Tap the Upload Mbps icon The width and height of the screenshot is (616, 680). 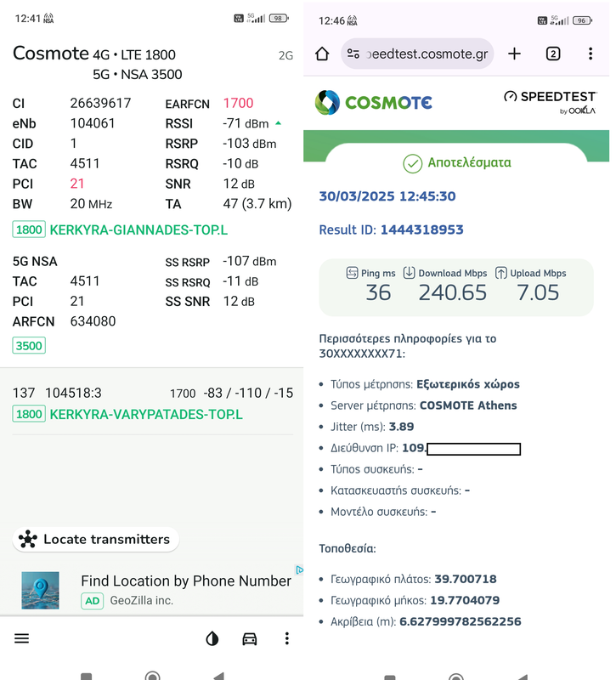[x=501, y=273]
